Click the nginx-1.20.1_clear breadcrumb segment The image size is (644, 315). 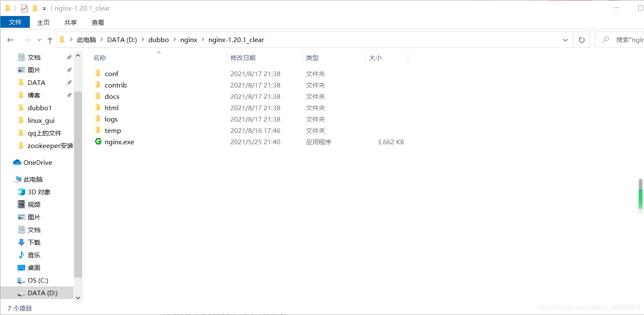pos(236,40)
